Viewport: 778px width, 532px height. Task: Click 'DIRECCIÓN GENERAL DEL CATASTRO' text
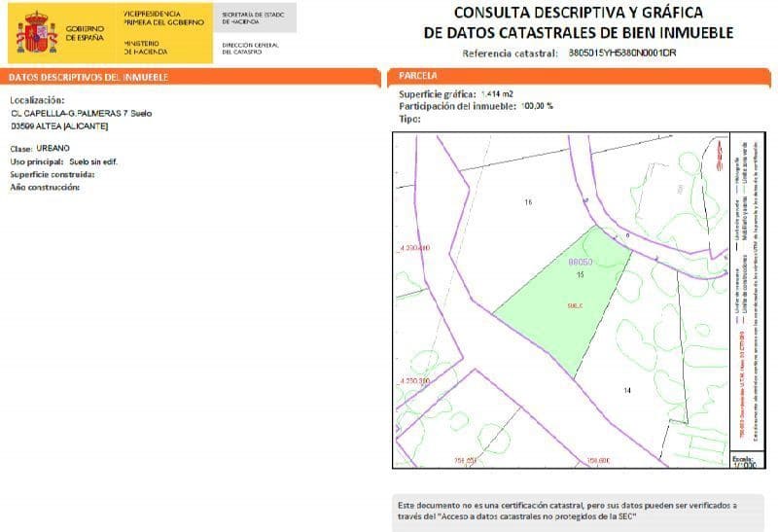tap(250, 48)
